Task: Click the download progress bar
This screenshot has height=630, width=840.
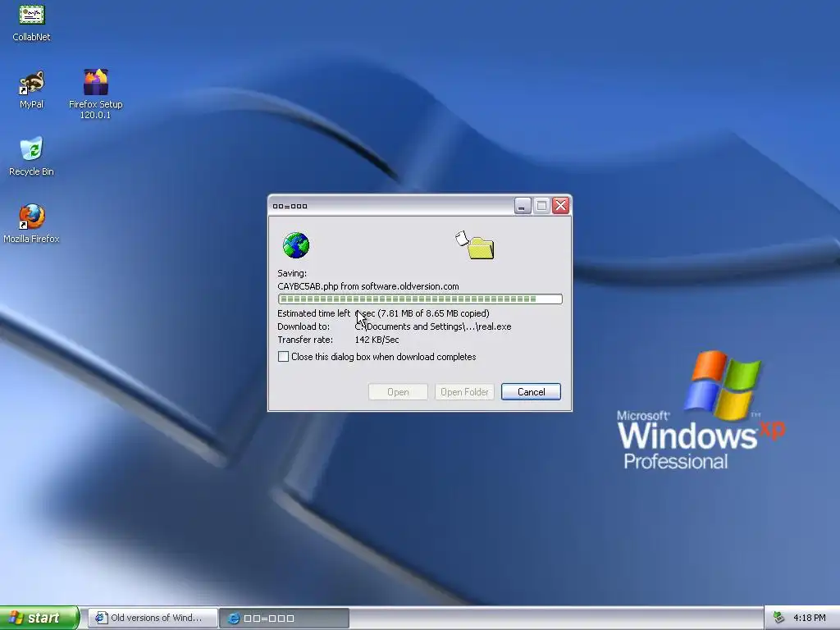Action: 420,299
